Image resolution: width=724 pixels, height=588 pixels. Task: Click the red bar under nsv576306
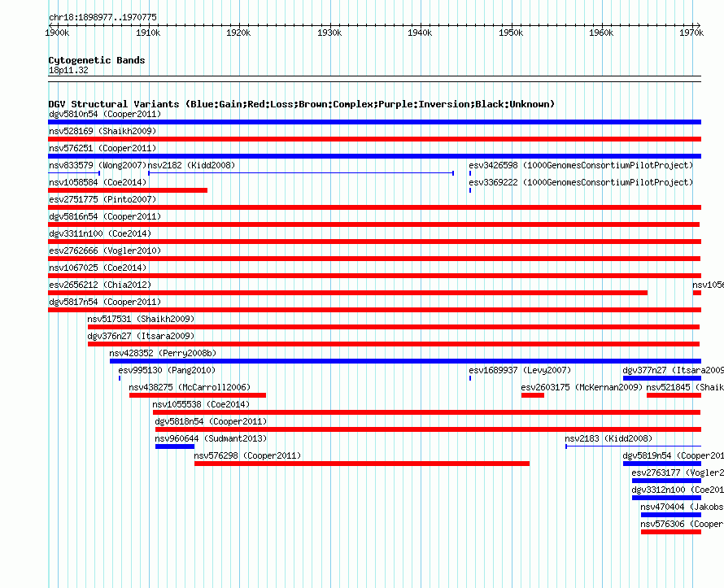pyautogui.click(x=671, y=532)
